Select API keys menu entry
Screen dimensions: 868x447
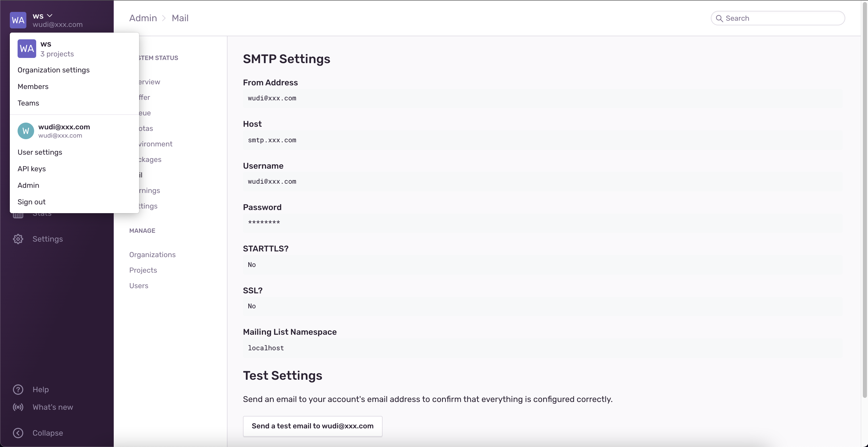(32, 169)
